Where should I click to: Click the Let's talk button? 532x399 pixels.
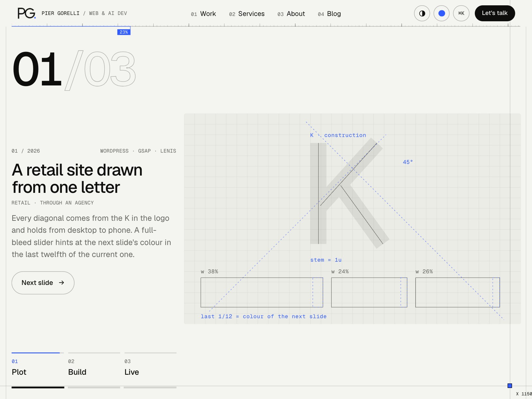click(x=495, y=13)
